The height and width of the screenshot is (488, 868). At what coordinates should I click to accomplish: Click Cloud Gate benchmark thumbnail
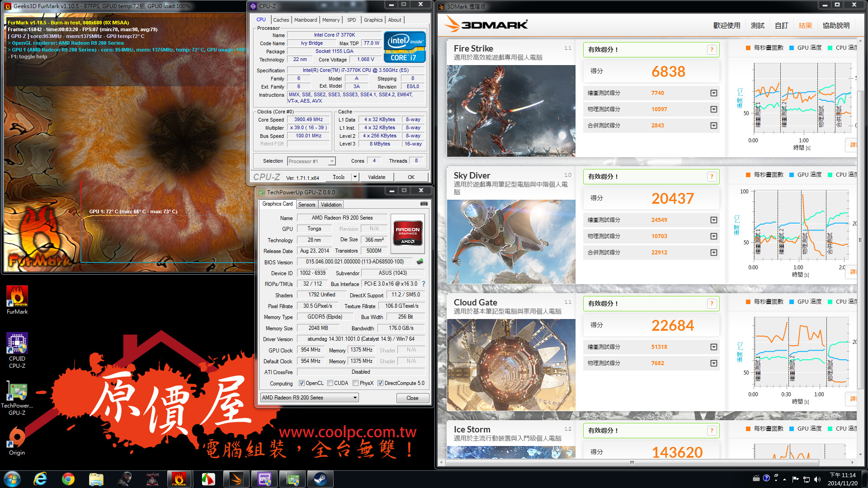(511, 365)
